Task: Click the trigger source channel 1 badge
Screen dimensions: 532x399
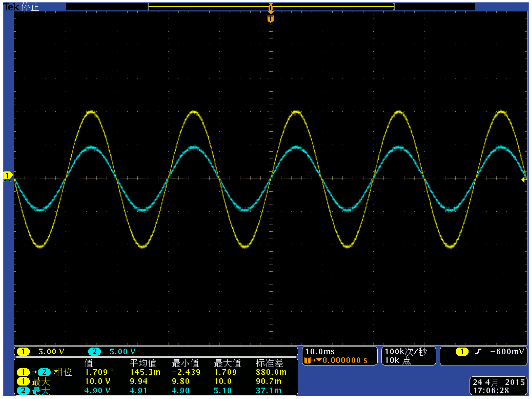Action: (x=462, y=352)
